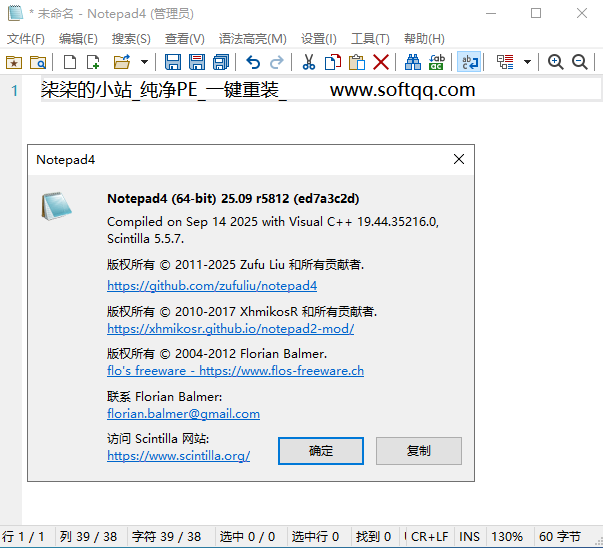This screenshot has height=548, width=603.
Task: Click the Notepad4 version heading text
Action: (233, 199)
